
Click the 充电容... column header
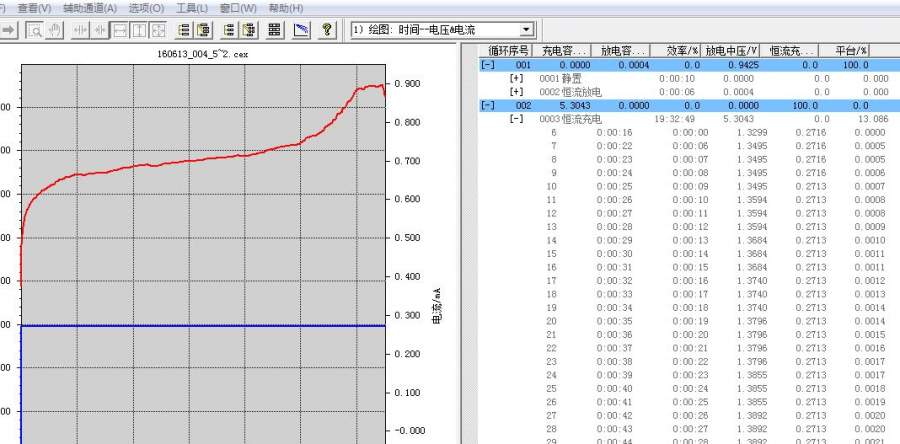(562, 50)
